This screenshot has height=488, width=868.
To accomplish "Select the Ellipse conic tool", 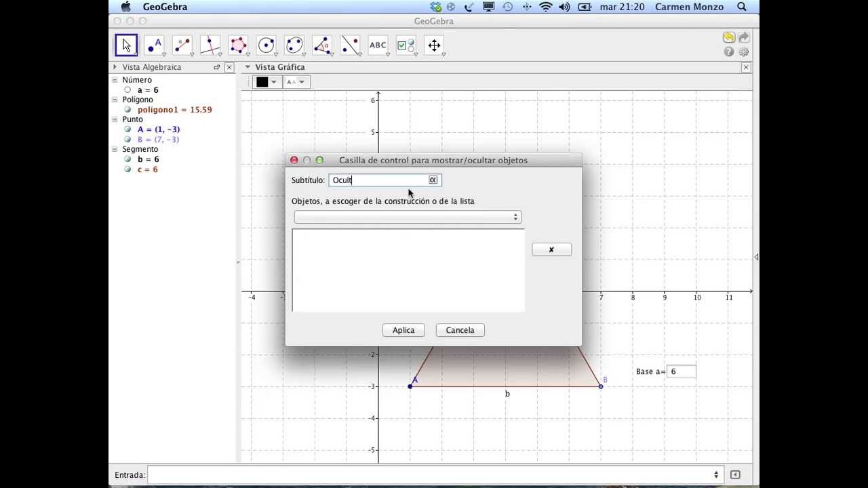I will point(294,45).
